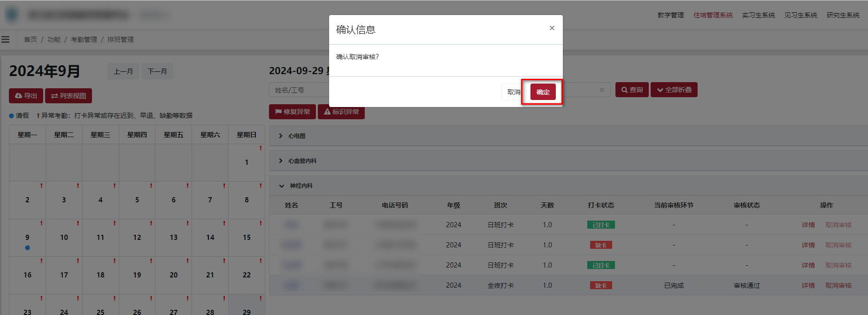Click the 2024年9月 month title
Screen dimensions: 868x315
(x=45, y=71)
